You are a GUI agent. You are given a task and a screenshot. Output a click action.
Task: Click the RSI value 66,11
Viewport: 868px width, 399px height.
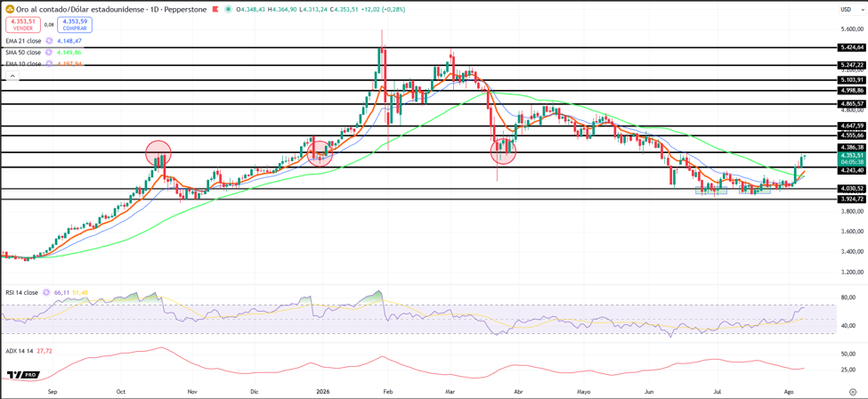tap(61, 293)
